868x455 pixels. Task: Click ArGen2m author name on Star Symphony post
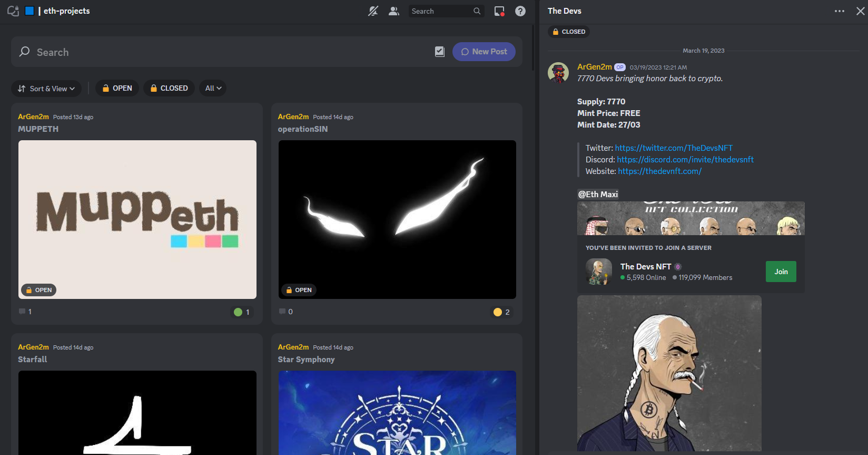click(x=293, y=347)
